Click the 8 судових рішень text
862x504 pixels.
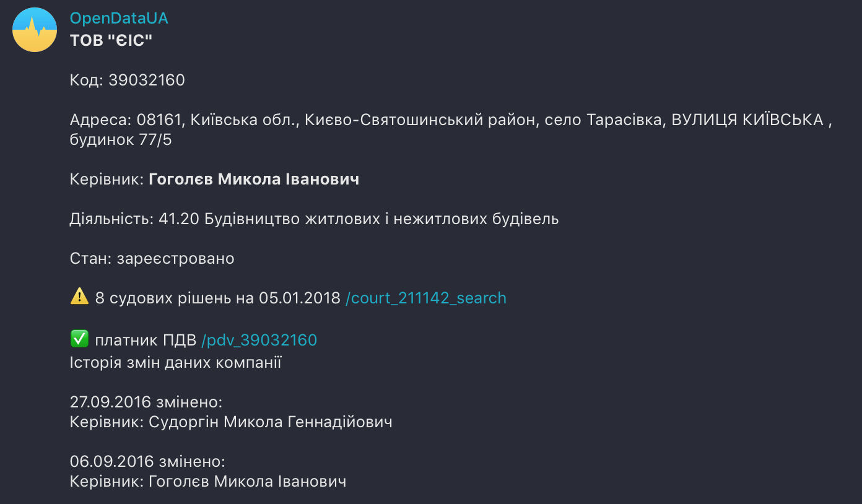pyautogui.click(x=217, y=298)
